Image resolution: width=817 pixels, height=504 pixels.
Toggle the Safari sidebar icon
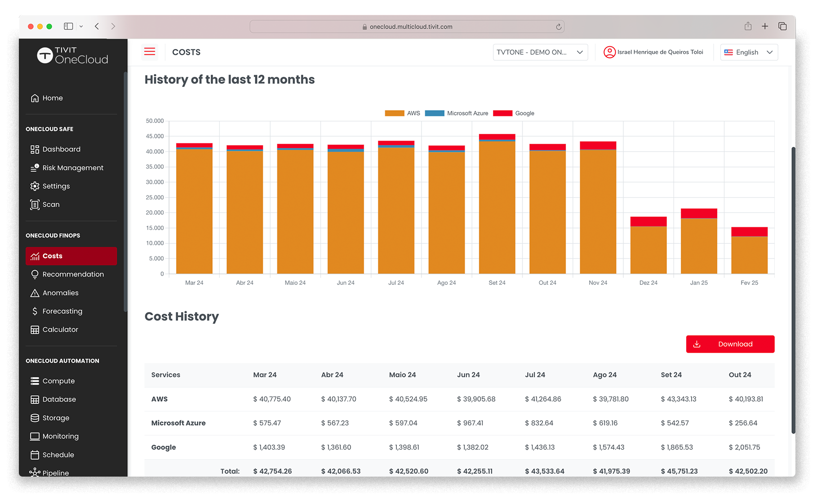pyautogui.click(x=68, y=26)
